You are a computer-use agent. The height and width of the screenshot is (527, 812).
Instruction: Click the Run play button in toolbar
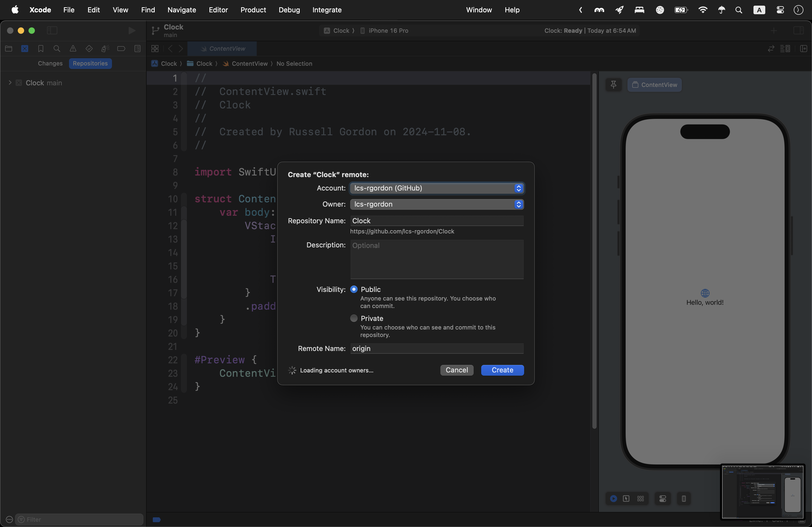[x=131, y=31]
